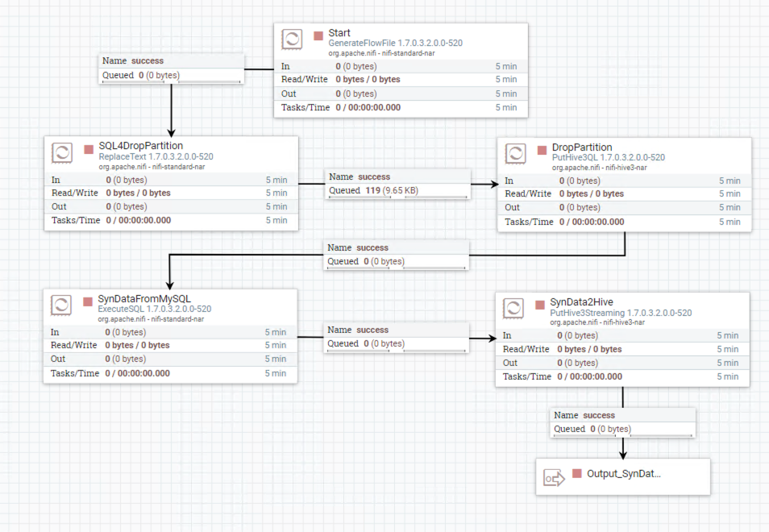The width and height of the screenshot is (769, 532).
Task: Click the Start processor icon
Action: (x=293, y=39)
